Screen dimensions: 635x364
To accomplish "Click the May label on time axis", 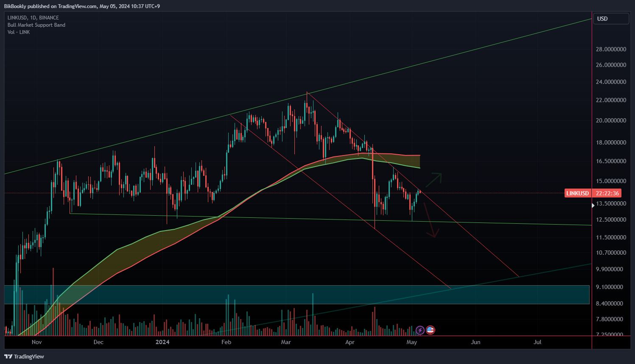I will pos(412,342).
